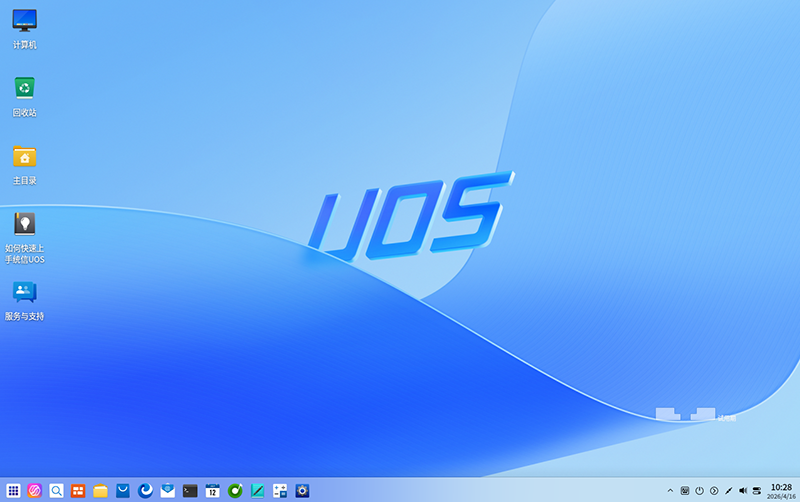This screenshot has height=502, width=800.
Task: Select the 服务与支持 desktop icon
Action: click(24, 292)
